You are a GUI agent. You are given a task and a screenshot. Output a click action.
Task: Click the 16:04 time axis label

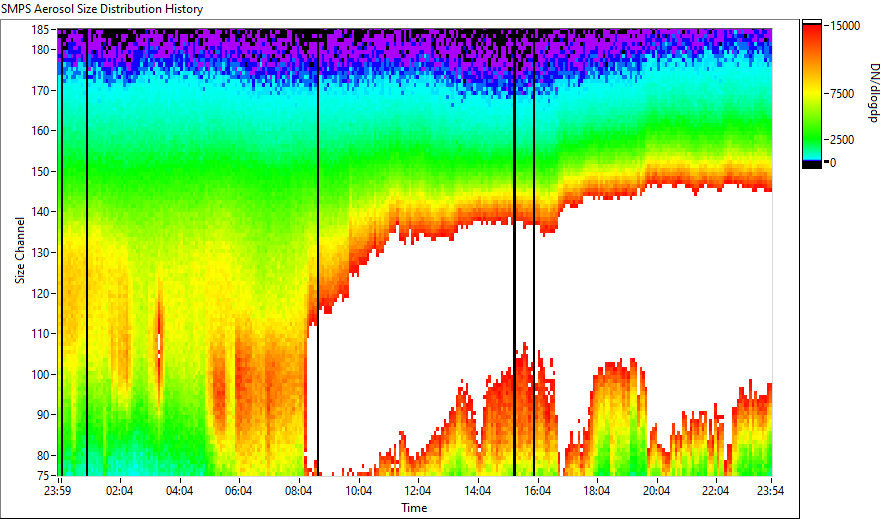[537, 491]
